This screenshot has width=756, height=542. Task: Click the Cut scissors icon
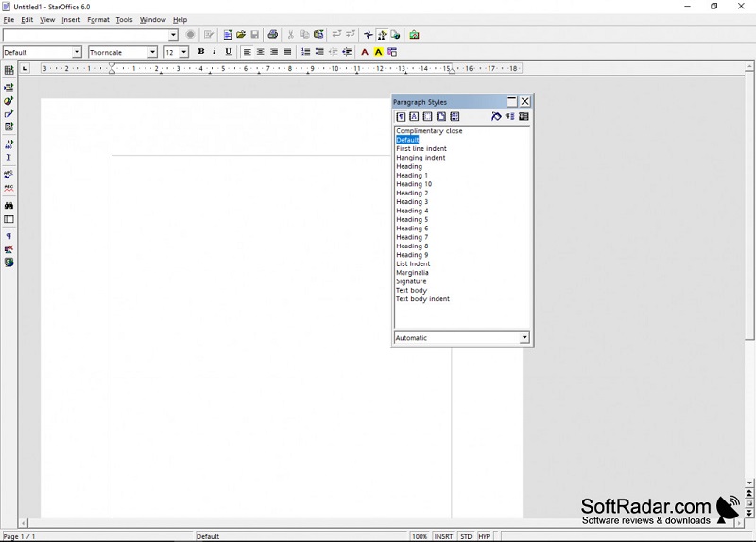(291, 35)
